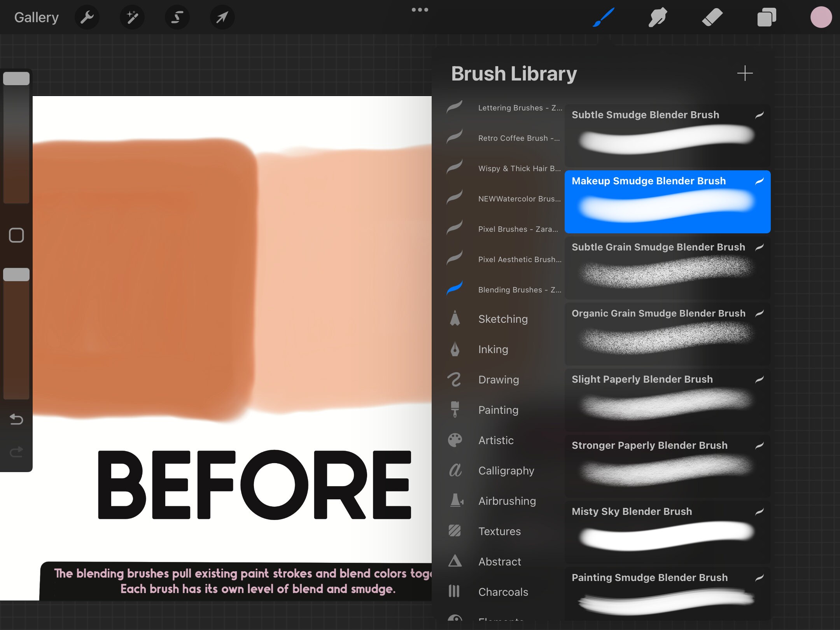Open the active color swatch
The image size is (840, 630).
pos(821,17)
